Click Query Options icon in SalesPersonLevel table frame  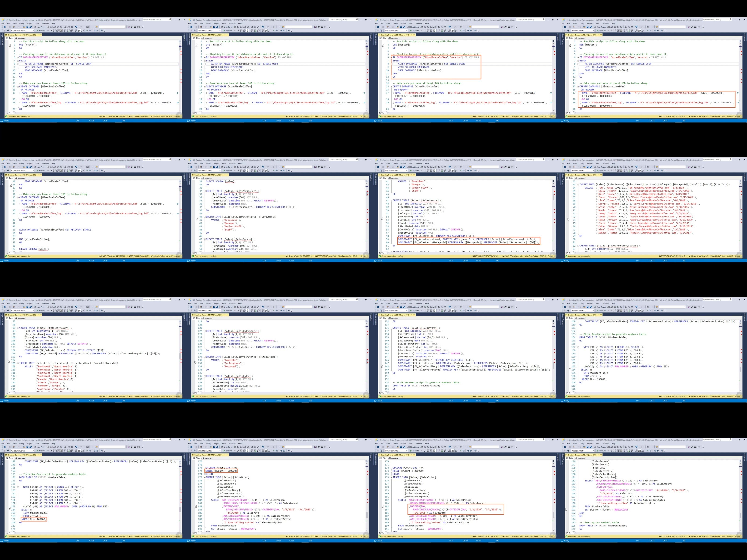244,171
